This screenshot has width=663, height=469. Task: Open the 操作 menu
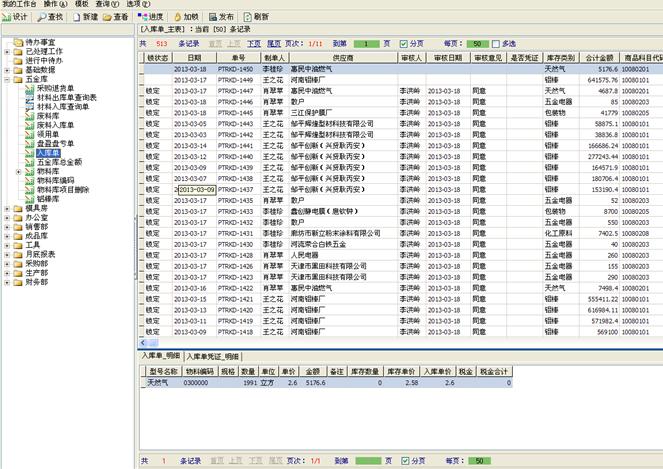click(x=55, y=4)
